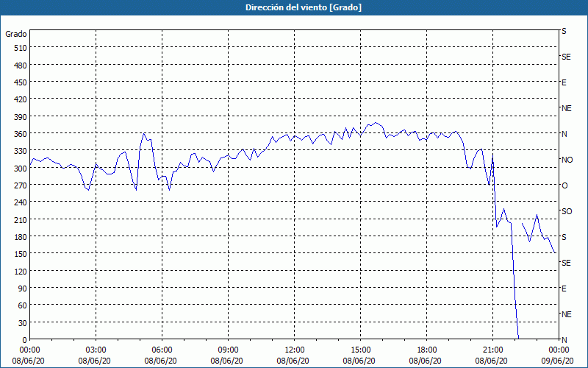Pick the 60 degree axis label

click(x=23, y=305)
